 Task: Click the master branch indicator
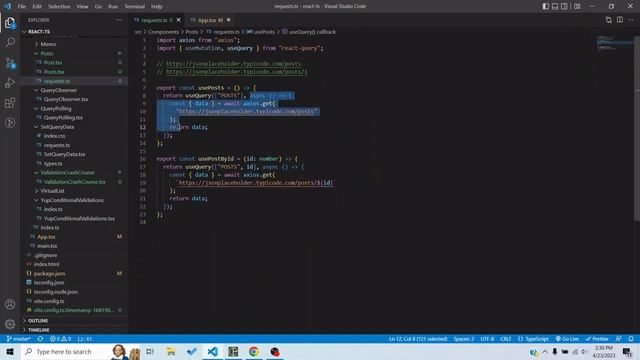tap(19, 339)
